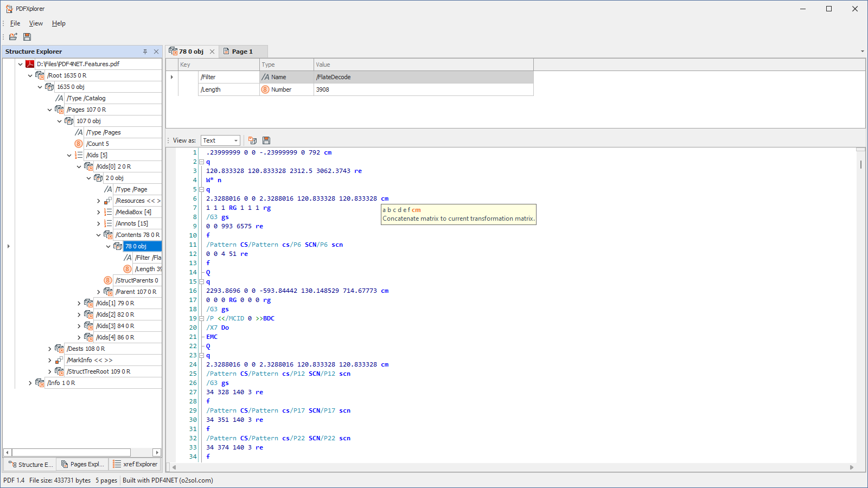Click the save stream to file icon

click(x=266, y=140)
